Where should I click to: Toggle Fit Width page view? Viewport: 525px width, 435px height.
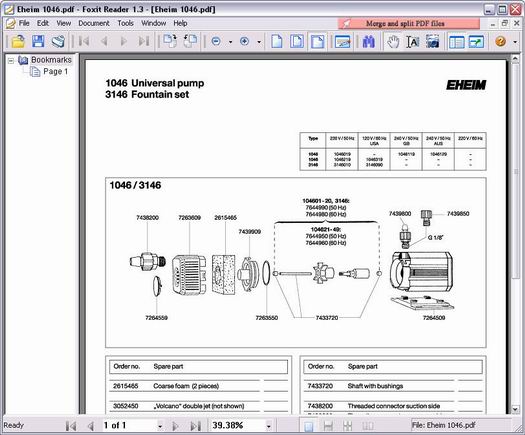click(x=317, y=42)
